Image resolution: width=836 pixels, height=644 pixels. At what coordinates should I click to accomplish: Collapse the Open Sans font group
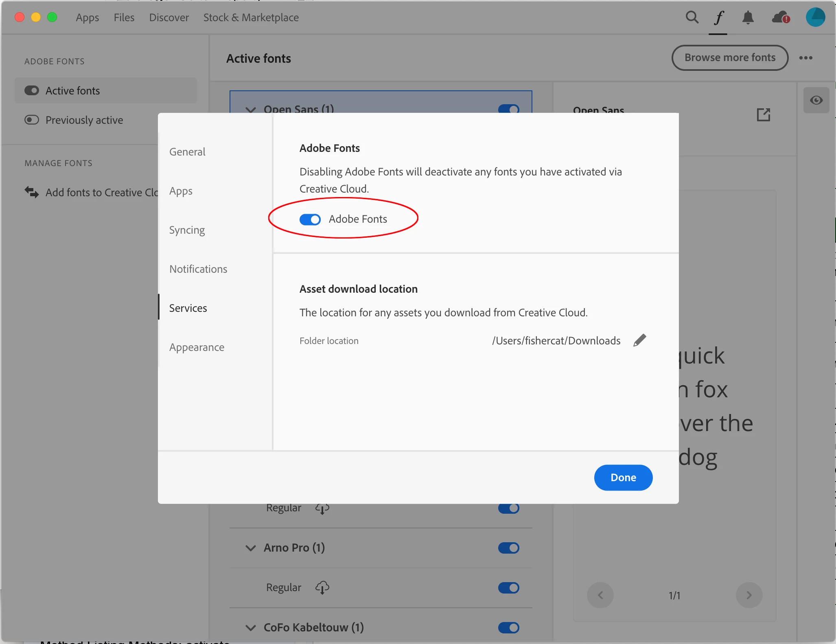tap(251, 109)
